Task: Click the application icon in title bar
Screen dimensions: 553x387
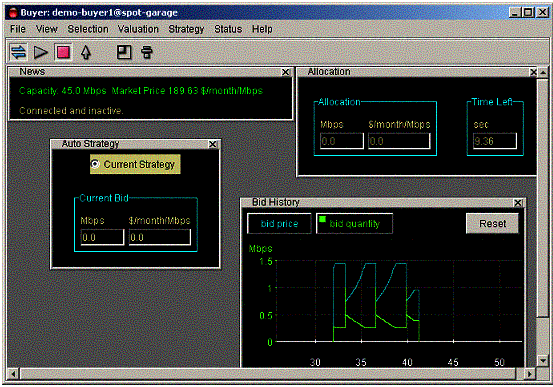Action: 13,13
